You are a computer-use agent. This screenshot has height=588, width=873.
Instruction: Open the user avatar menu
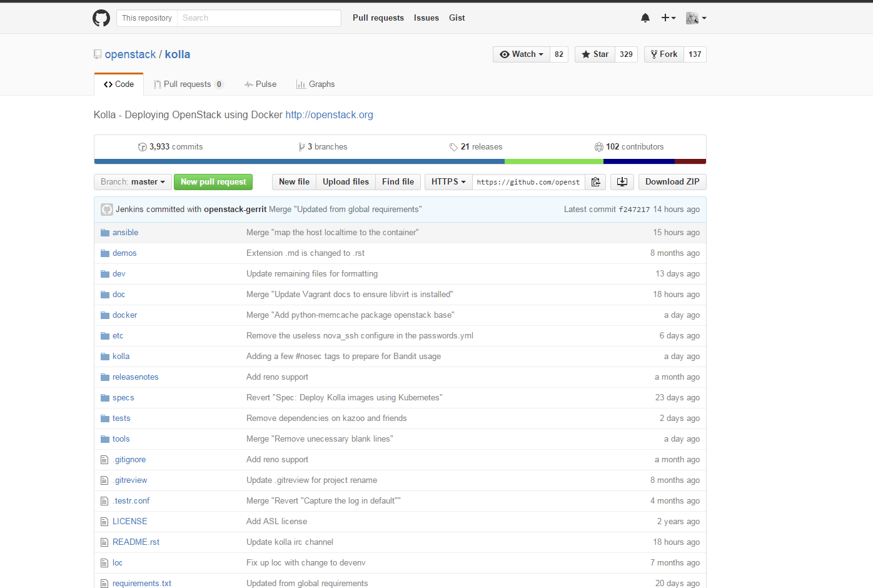(696, 18)
